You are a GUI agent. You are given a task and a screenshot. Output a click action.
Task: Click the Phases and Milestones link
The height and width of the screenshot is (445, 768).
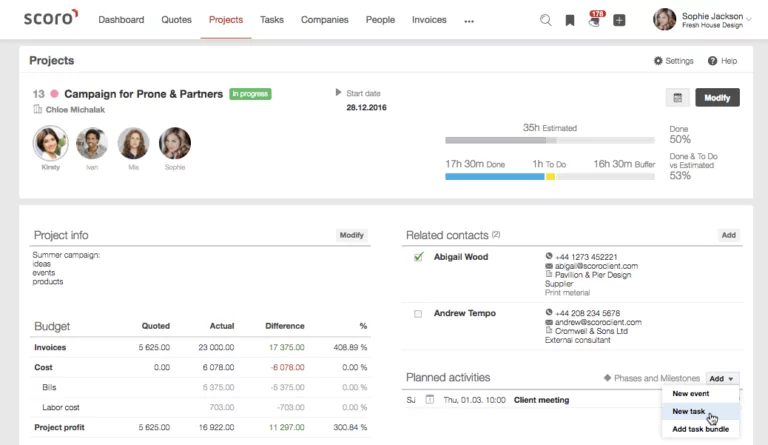[657, 378]
